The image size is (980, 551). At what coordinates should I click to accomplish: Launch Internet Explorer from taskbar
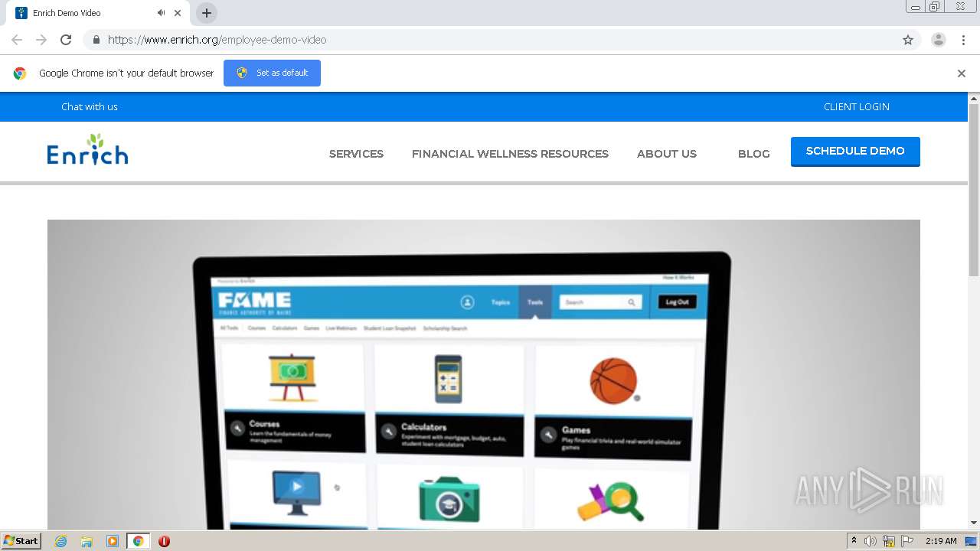click(61, 541)
